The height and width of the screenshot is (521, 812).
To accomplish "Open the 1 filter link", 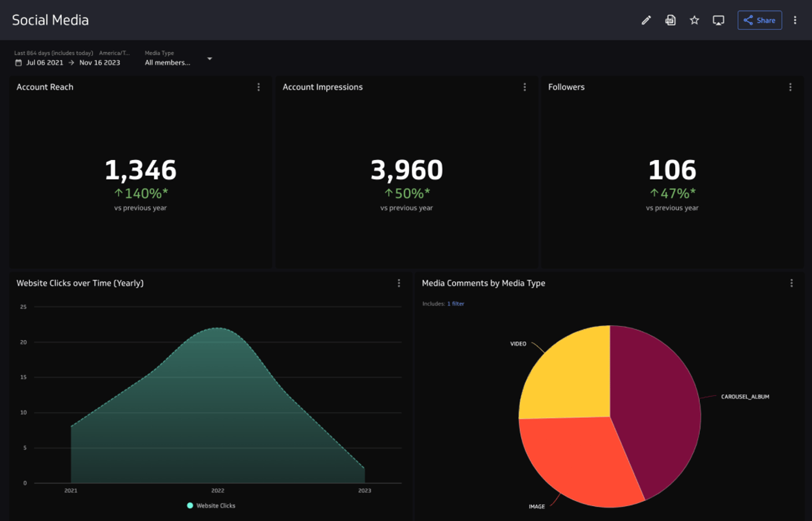I will 456,304.
